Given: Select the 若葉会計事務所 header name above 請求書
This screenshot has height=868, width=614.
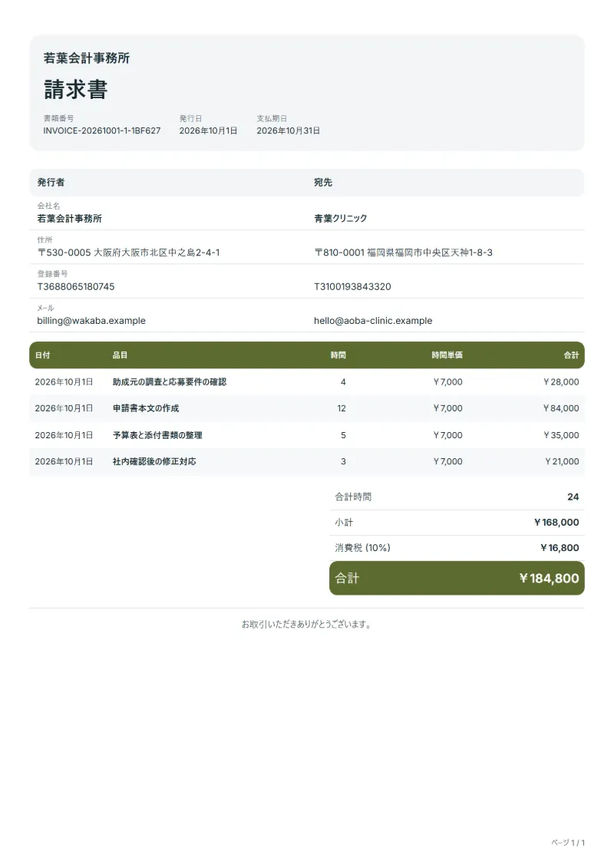Looking at the screenshot, I should 87,58.
